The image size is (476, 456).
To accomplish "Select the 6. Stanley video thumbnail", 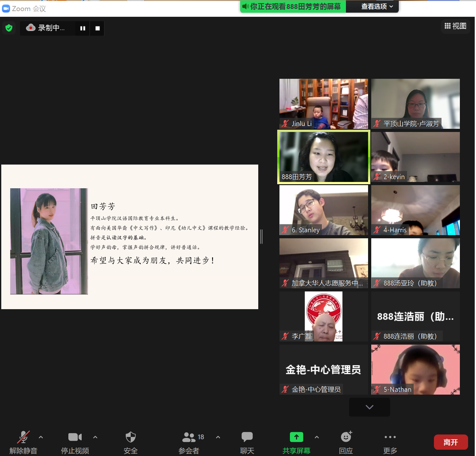I will tap(323, 210).
